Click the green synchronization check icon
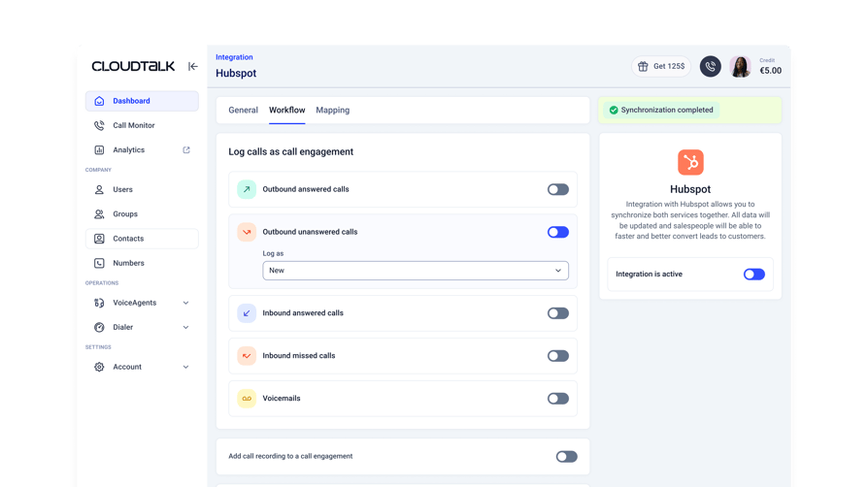The image size is (868, 487). [x=614, y=111]
